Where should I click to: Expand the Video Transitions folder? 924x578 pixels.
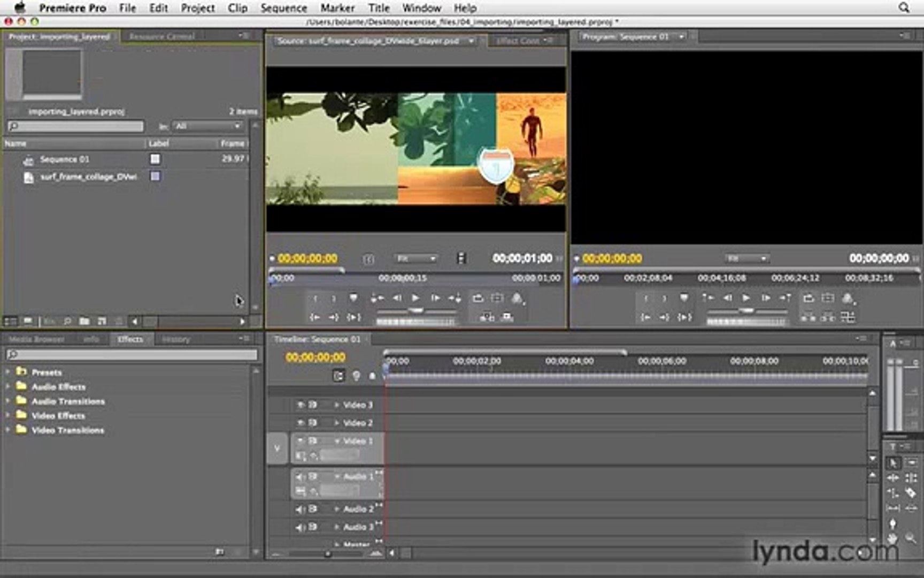pyautogui.click(x=8, y=429)
